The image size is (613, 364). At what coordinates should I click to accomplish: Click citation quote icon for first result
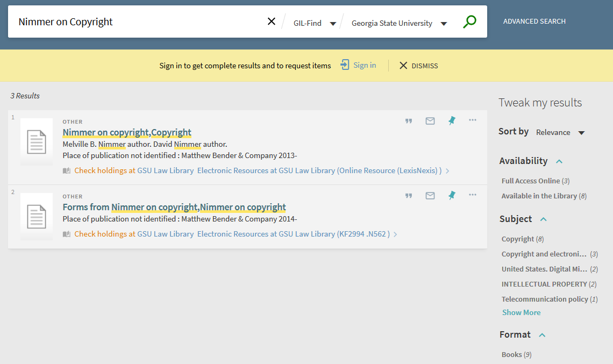tap(409, 121)
